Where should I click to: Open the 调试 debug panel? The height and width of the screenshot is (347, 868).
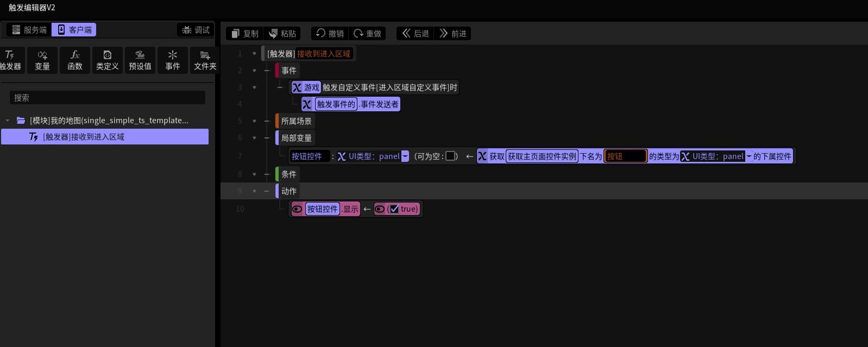click(x=196, y=30)
